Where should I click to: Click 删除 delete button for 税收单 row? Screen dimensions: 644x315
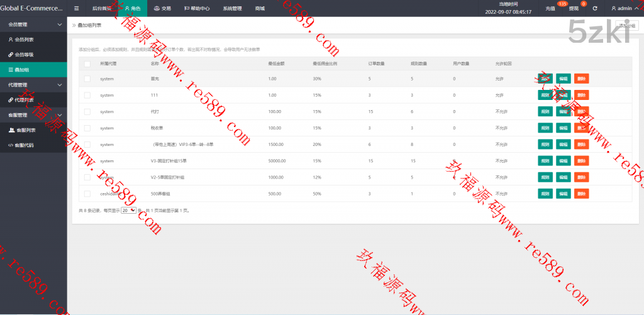(x=581, y=128)
